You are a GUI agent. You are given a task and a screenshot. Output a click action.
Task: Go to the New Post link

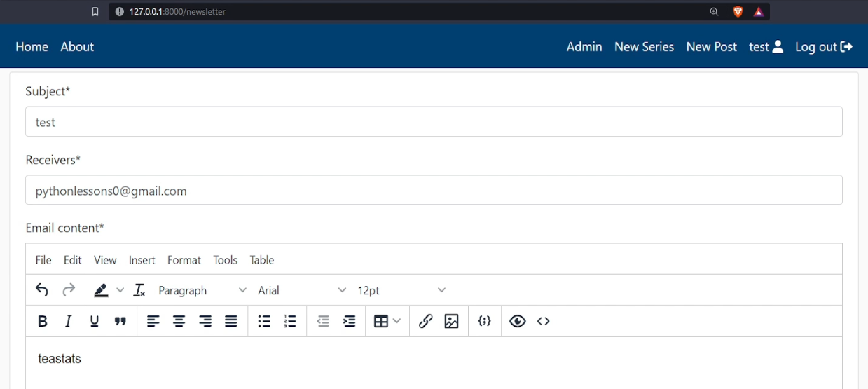click(711, 47)
